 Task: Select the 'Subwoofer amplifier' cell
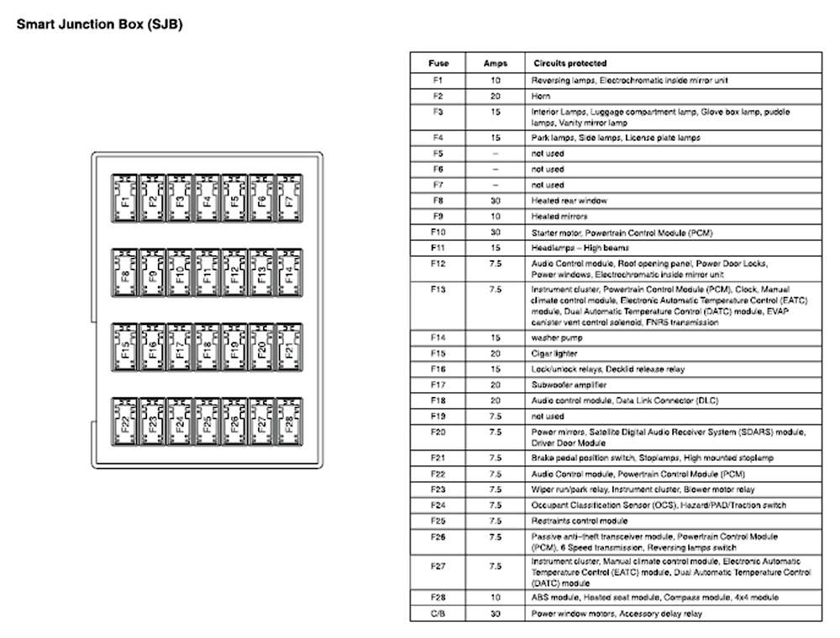tap(674, 384)
